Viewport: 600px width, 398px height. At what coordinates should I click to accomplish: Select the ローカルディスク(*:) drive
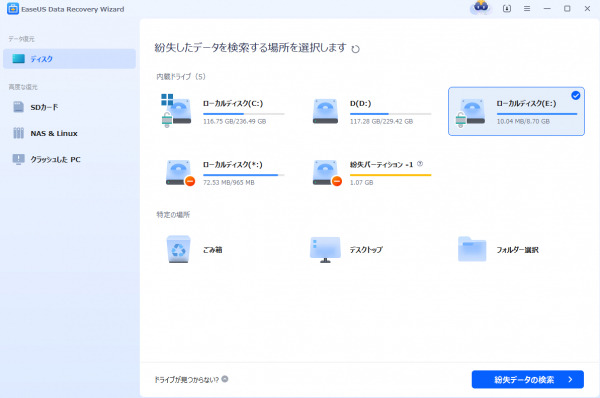tap(223, 173)
